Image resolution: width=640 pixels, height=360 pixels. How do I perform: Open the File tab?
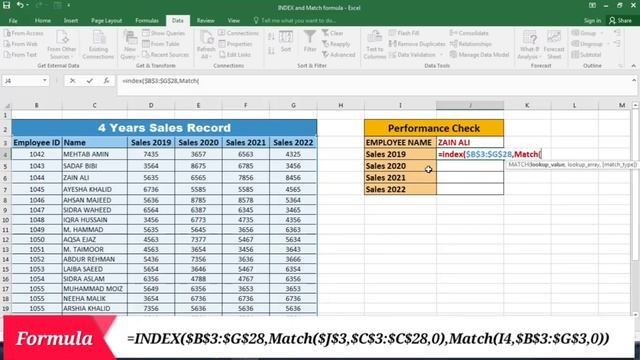pos(13,20)
